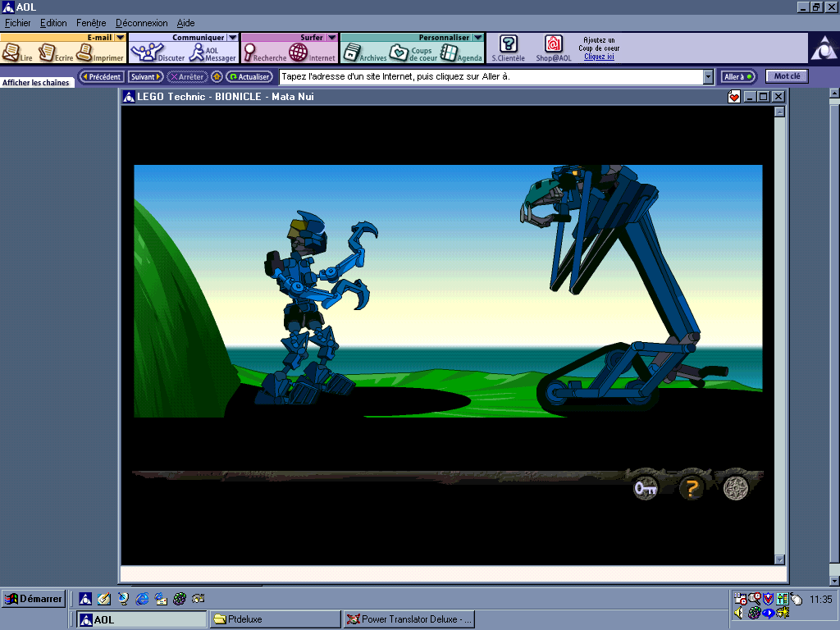Stop loading with Arrêter button
The image size is (840, 630).
point(187,76)
